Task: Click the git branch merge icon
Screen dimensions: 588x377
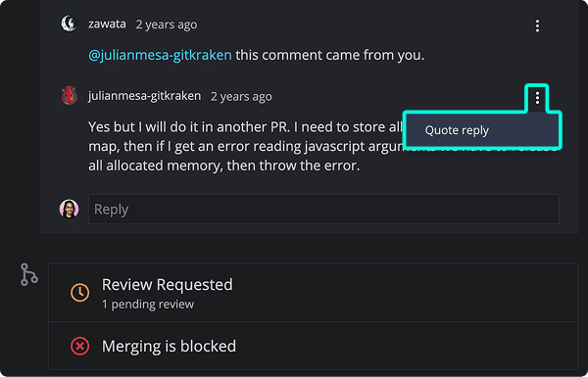Action: point(28,274)
